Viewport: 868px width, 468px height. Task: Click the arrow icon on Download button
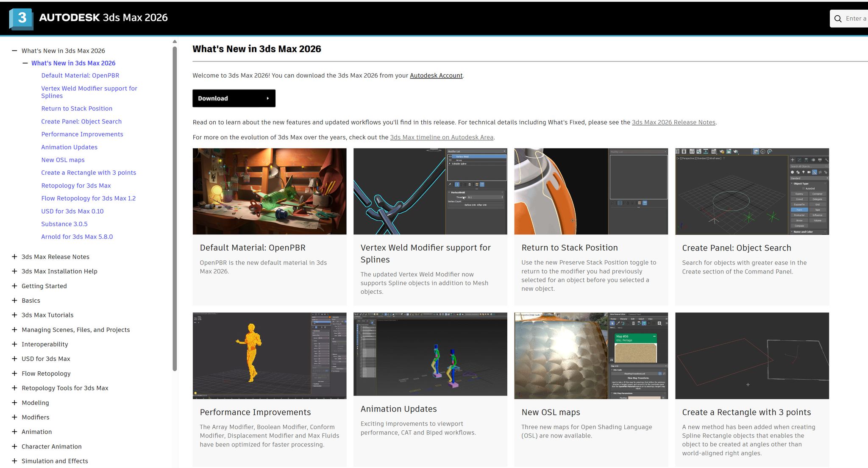tap(268, 98)
